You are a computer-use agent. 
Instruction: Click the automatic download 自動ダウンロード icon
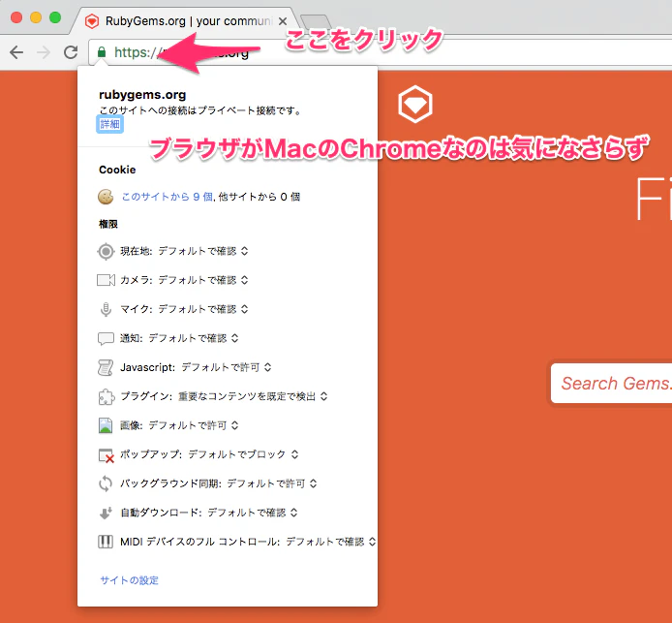106,513
